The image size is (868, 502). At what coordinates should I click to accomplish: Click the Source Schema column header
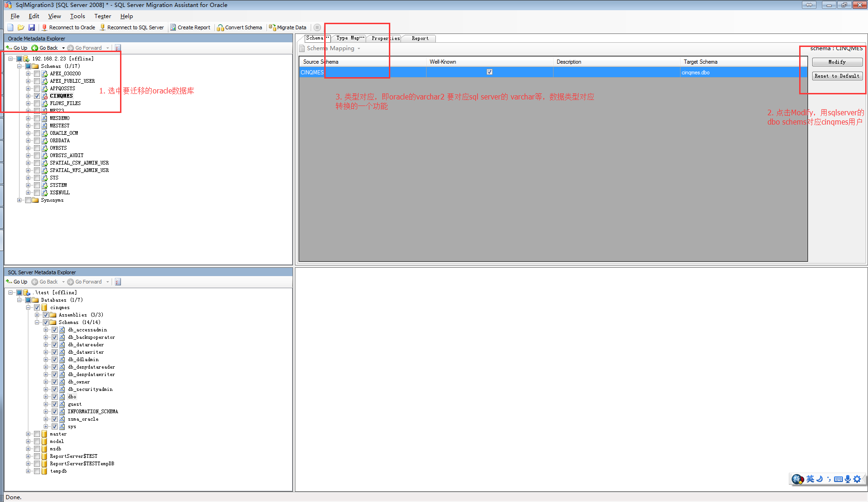[362, 62]
